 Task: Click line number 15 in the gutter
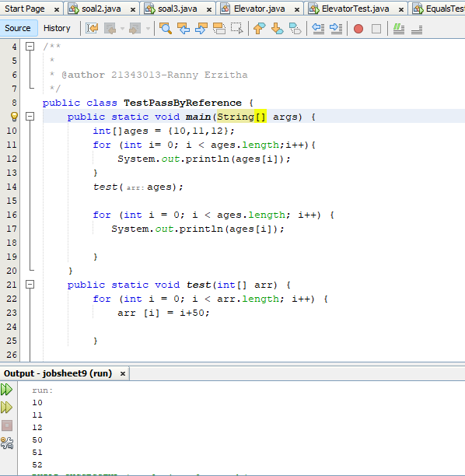[x=12, y=201]
